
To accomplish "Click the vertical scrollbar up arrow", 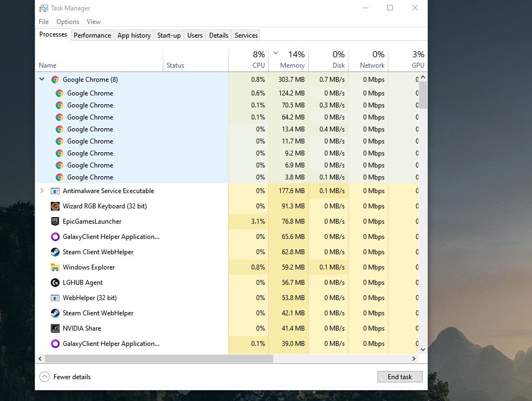I will click(423, 77).
